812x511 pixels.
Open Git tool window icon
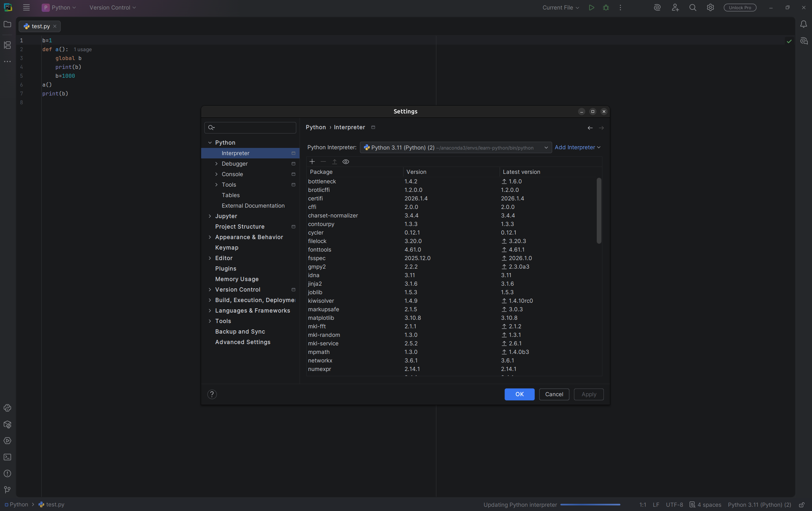pos(8,490)
